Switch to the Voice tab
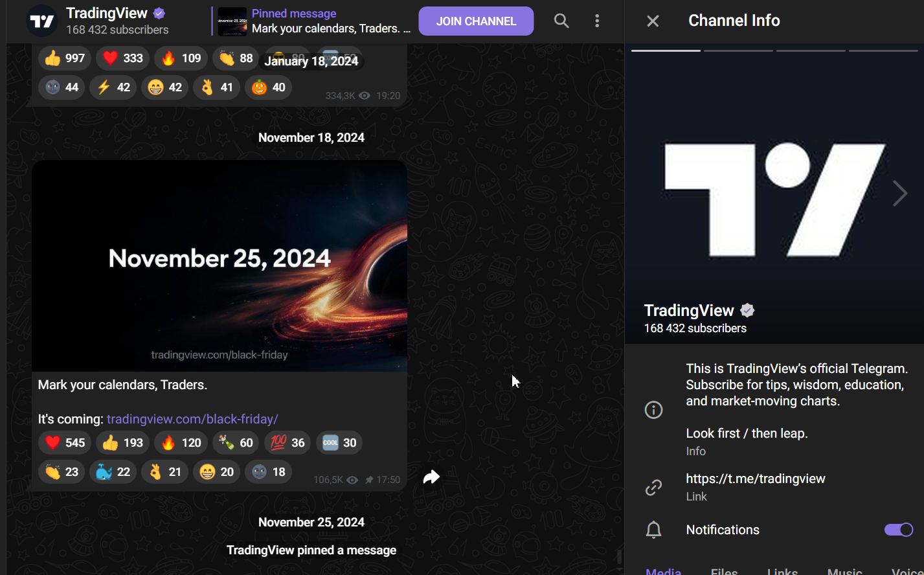This screenshot has width=924, height=575. tap(907, 572)
